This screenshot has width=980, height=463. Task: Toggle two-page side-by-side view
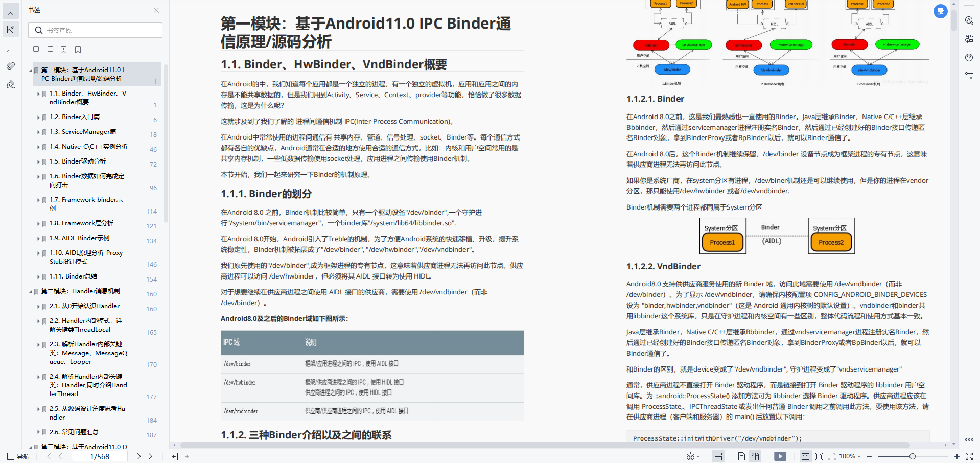tap(756, 456)
